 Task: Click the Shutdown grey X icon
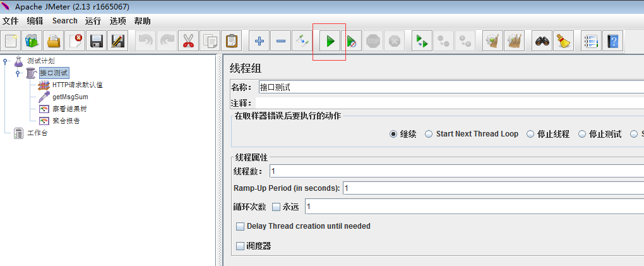(x=394, y=41)
